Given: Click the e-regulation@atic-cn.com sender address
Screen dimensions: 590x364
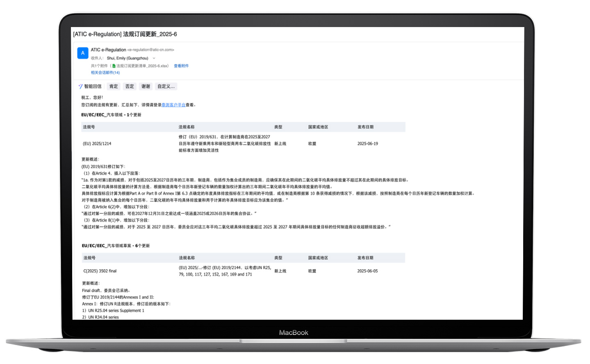Looking at the screenshot, I should (x=151, y=50).
